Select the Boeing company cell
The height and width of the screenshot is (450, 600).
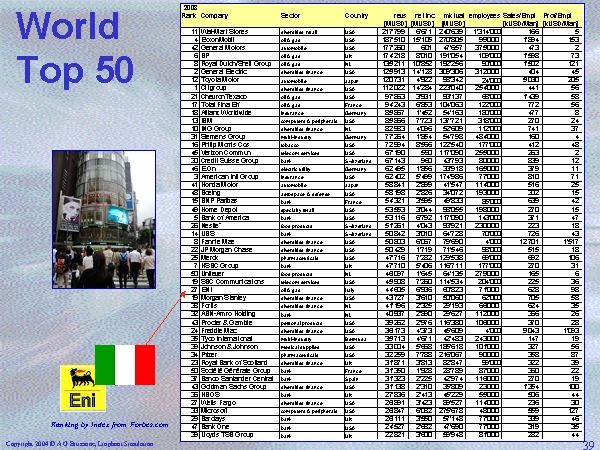pyautogui.click(x=240, y=193)
